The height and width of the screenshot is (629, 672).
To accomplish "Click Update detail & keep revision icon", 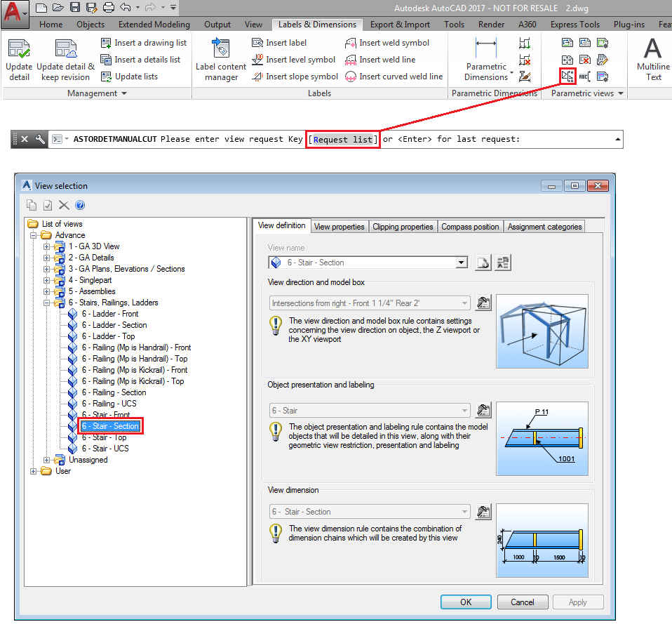I will tap(65, 59).
